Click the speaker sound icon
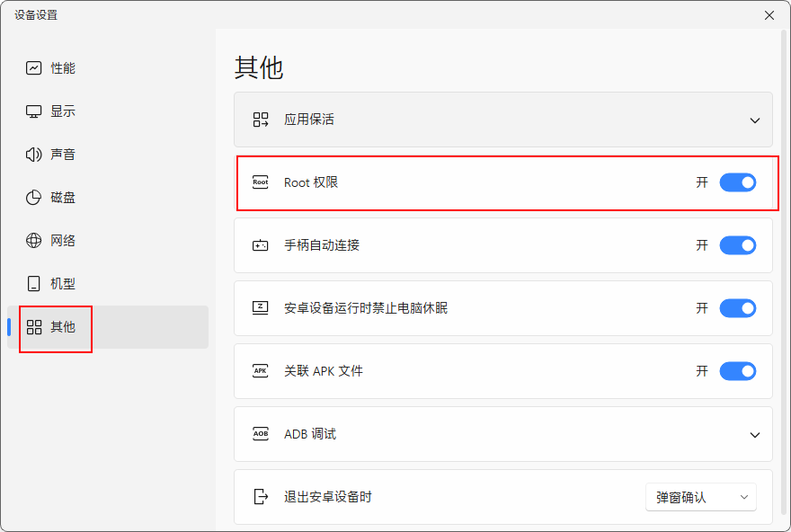791x532 pixels. coord(34,155)
